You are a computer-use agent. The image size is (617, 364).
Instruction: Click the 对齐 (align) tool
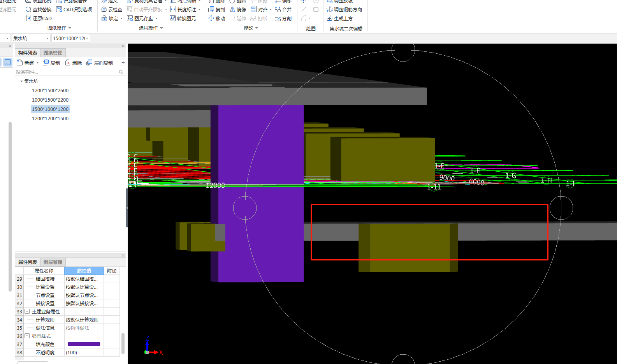coord(259,9)
